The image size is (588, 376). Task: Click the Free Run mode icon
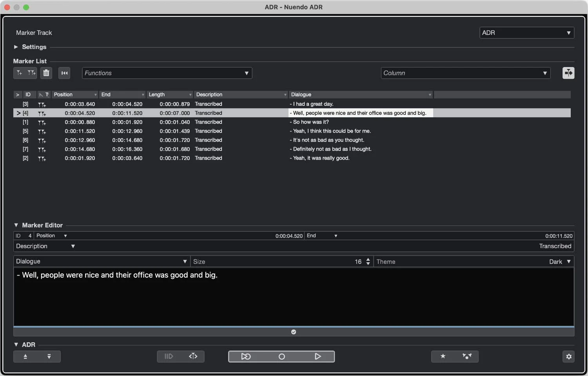pos(169,356)
